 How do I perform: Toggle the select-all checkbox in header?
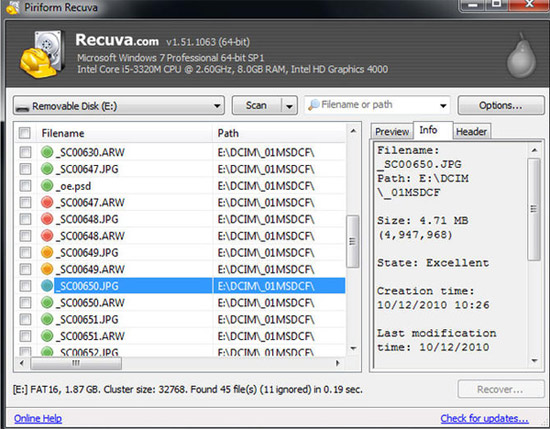(x=25, y=133)
